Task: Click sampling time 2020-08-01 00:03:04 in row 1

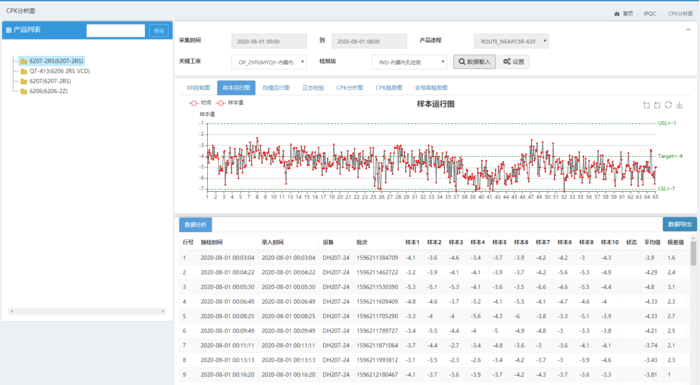Action: [227, 258]
